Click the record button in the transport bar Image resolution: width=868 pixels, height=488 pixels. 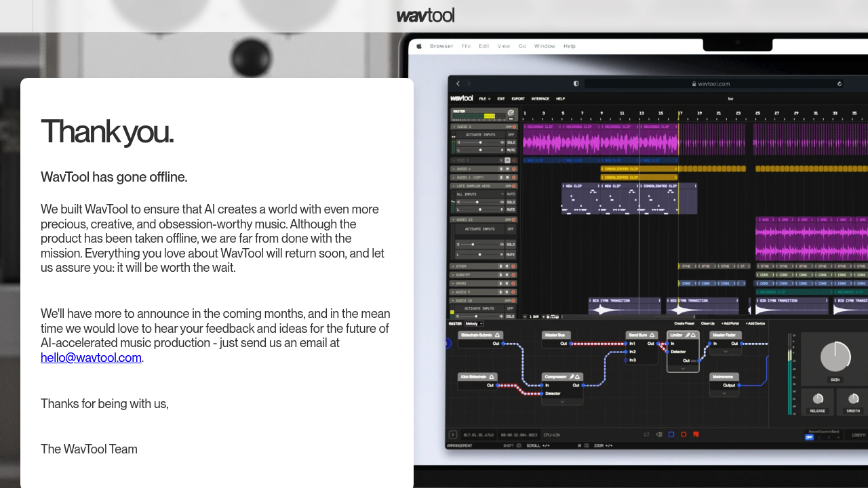(684, 434)
